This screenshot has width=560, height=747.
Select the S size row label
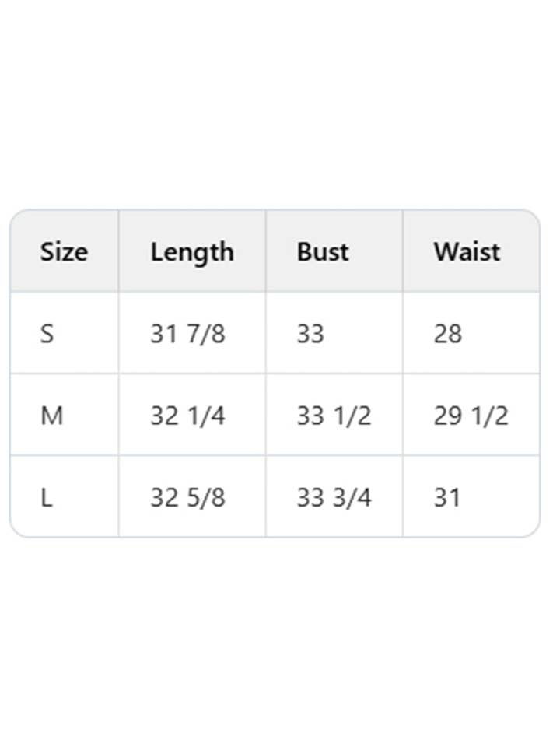47,334
